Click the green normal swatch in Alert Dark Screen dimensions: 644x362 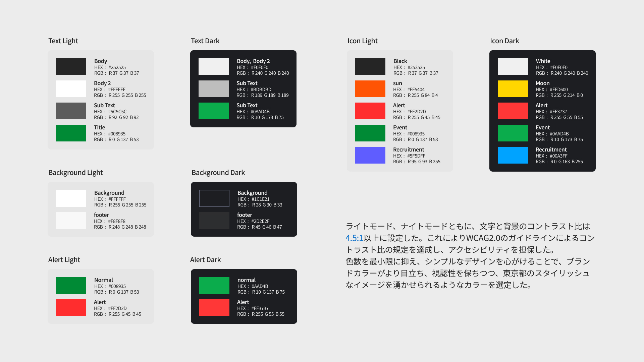point(214,286)
